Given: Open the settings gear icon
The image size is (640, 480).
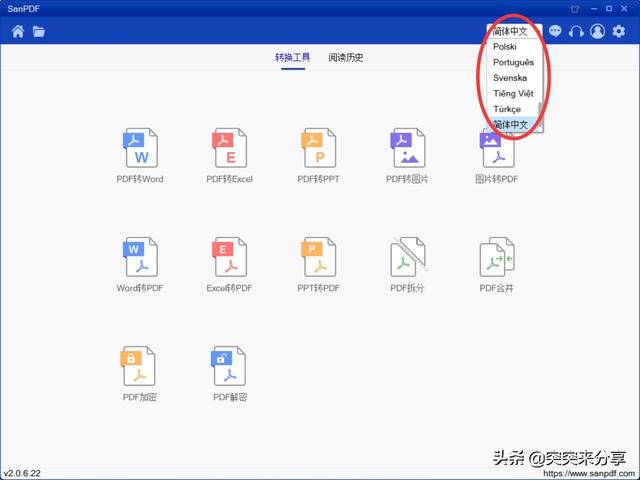Looking at the screenshot, I should click(619, 31).
